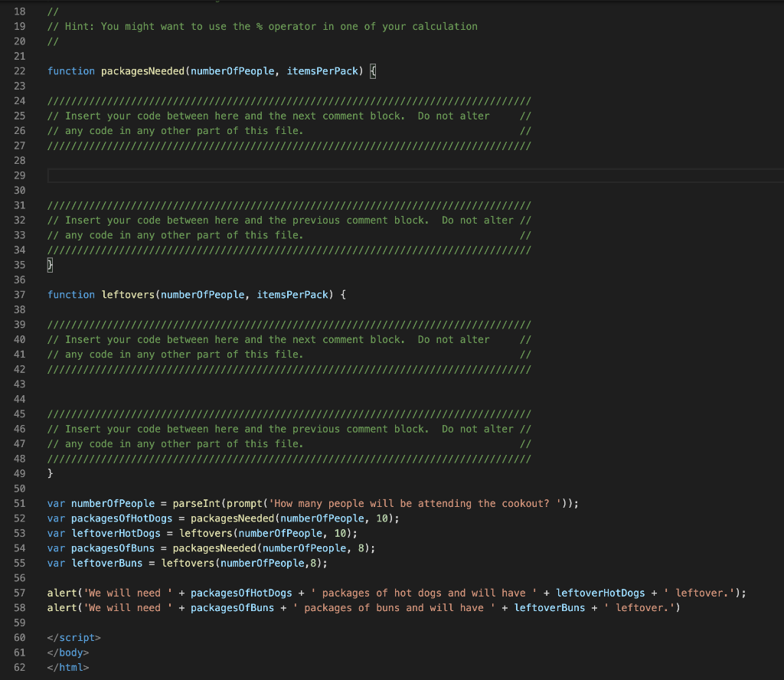Click the closing brace on line 49

click(x=49, y=473)
